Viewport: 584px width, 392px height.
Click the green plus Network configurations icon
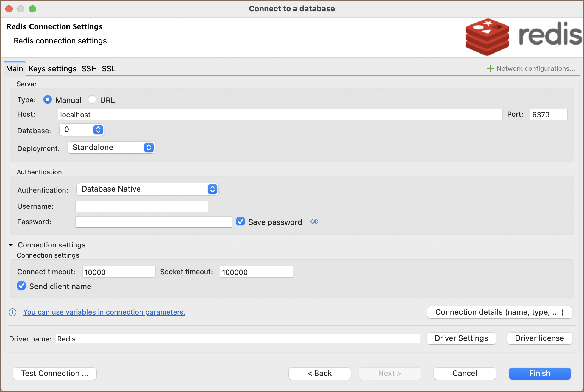coord(490,69)
